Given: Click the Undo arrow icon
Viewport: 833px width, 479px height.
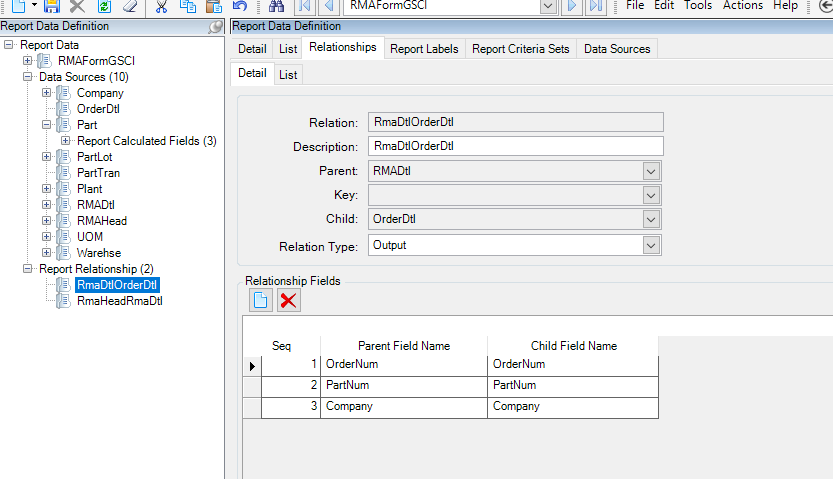Looking at the screenshot, I should tap(239, 6).
